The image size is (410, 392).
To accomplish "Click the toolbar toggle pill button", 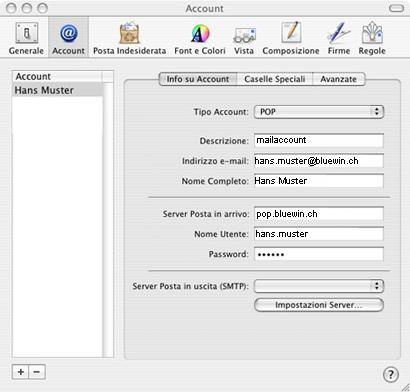I will pyautogui.click(x=396, y=8).
